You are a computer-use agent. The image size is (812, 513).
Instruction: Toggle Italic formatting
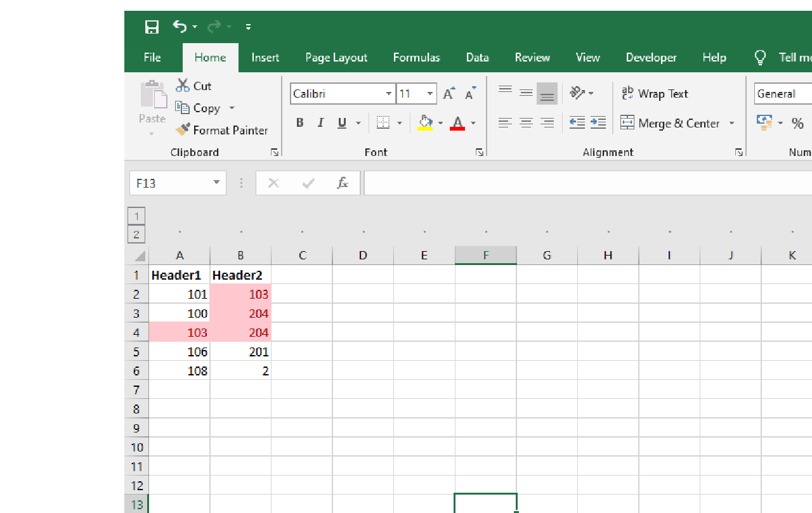pyautogui.click(x=320, y=123)
